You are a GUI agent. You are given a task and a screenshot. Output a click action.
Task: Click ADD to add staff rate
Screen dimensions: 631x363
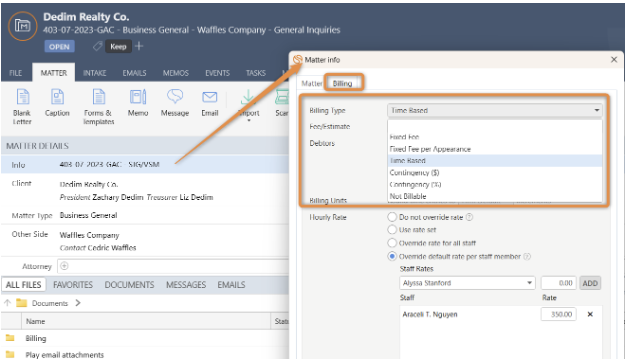(590, 283)
